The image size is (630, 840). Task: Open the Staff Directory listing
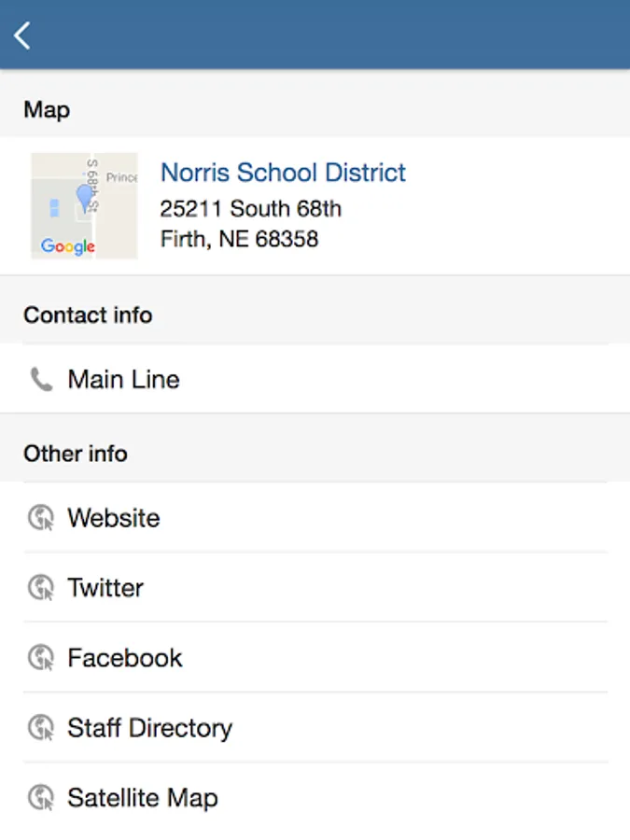[315, 727]
